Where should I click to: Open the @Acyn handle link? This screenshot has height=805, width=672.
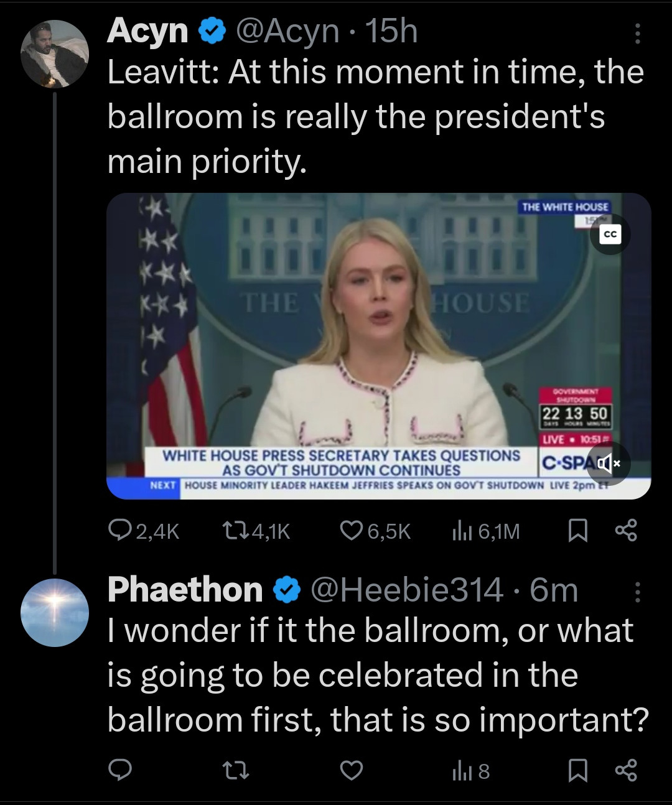point(287,31)
